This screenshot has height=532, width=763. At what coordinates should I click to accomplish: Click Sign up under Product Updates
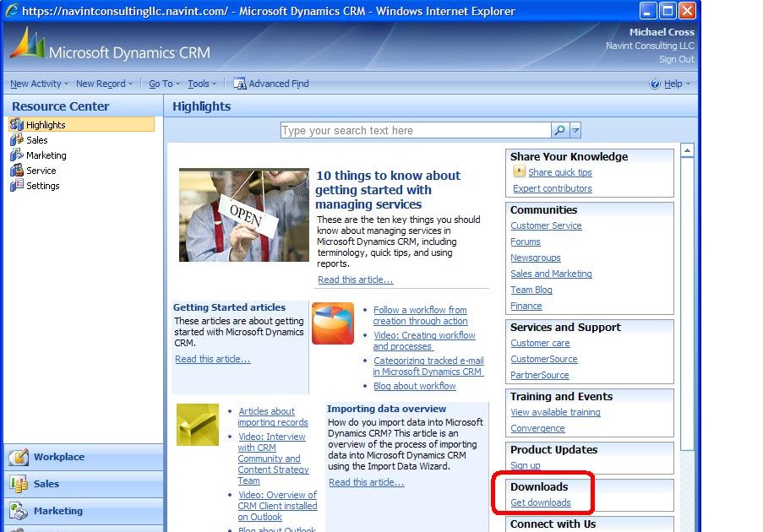pos(526,465)
